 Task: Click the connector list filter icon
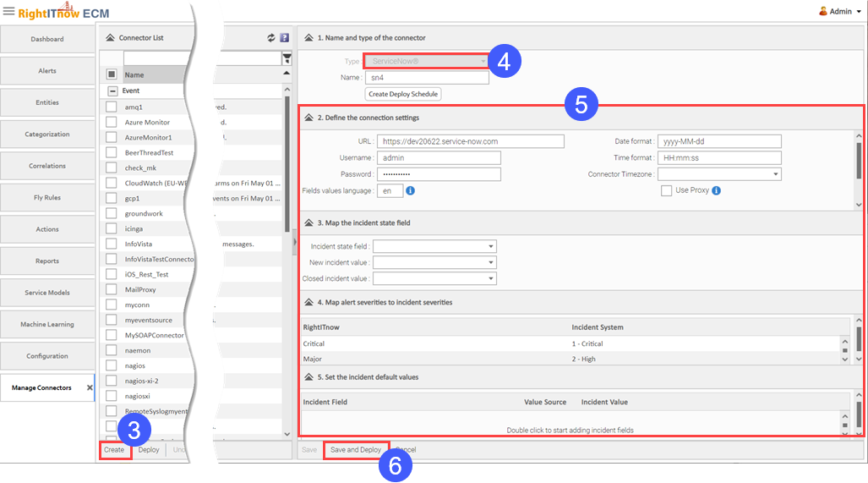coord(287,58)
